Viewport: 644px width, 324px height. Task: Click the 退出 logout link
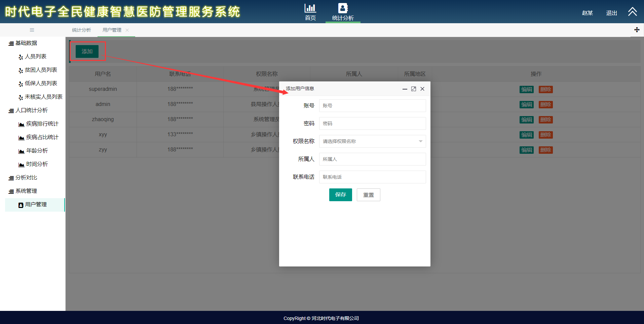click(x=611, y=13)
